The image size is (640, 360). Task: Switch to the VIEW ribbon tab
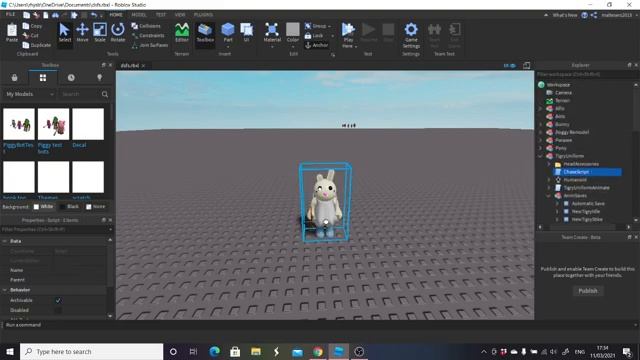[180, 15]
